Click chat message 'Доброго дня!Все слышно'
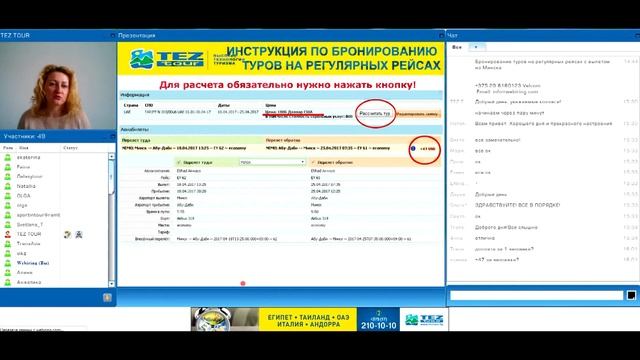Screen dimensions: 640x360 (x=506, y=227)
